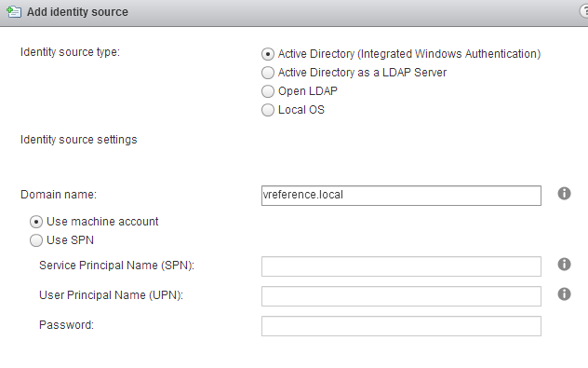Viewport: 588px width, 368px height.
Task: Click the Service Principal Name input field
Action: click(x=401, y=266)
